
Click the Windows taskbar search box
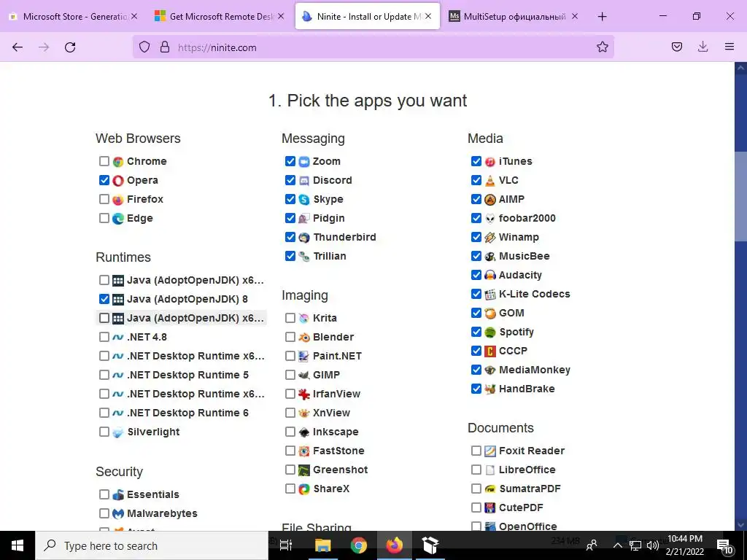[152, 545]
